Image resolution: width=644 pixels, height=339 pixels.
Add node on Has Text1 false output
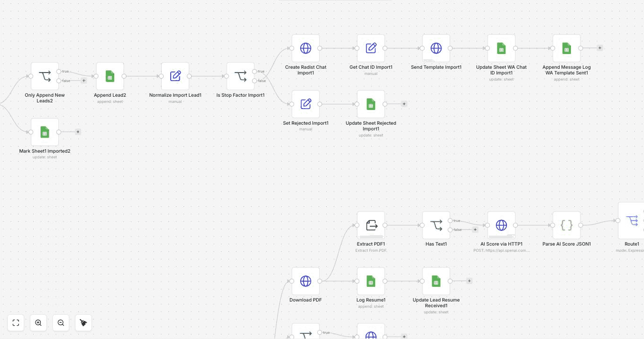click(475, 229)
